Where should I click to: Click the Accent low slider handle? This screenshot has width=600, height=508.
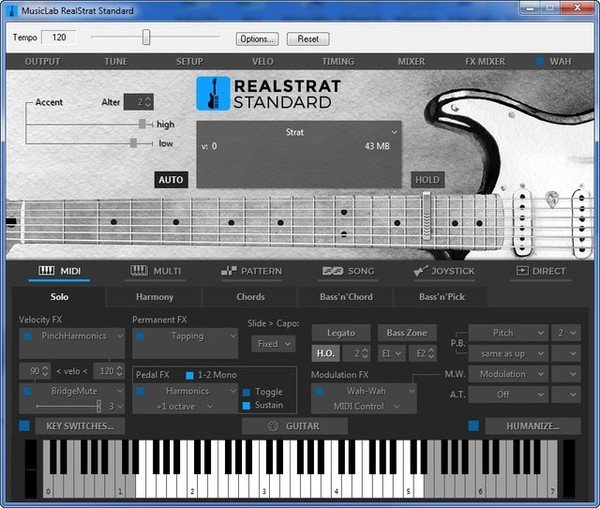[x=133, y=143]
